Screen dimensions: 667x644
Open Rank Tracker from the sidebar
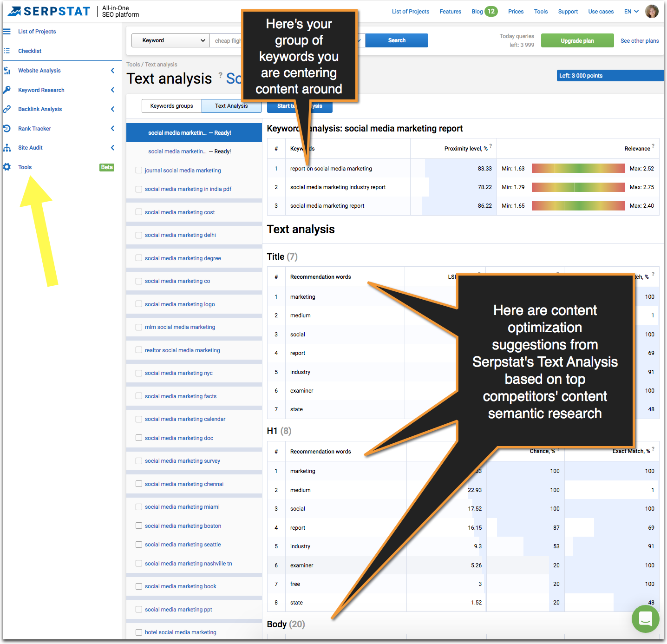click(34, 128)
